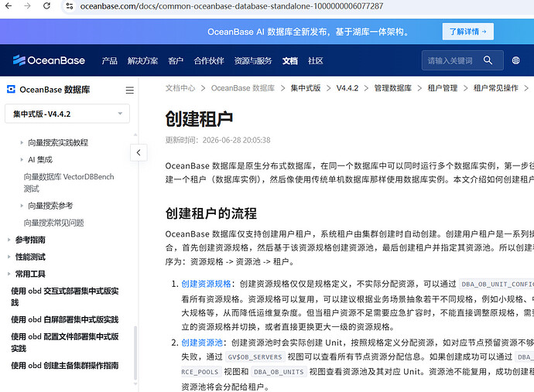Open the 合作伙伴 menu

click(x=209, y=60)
